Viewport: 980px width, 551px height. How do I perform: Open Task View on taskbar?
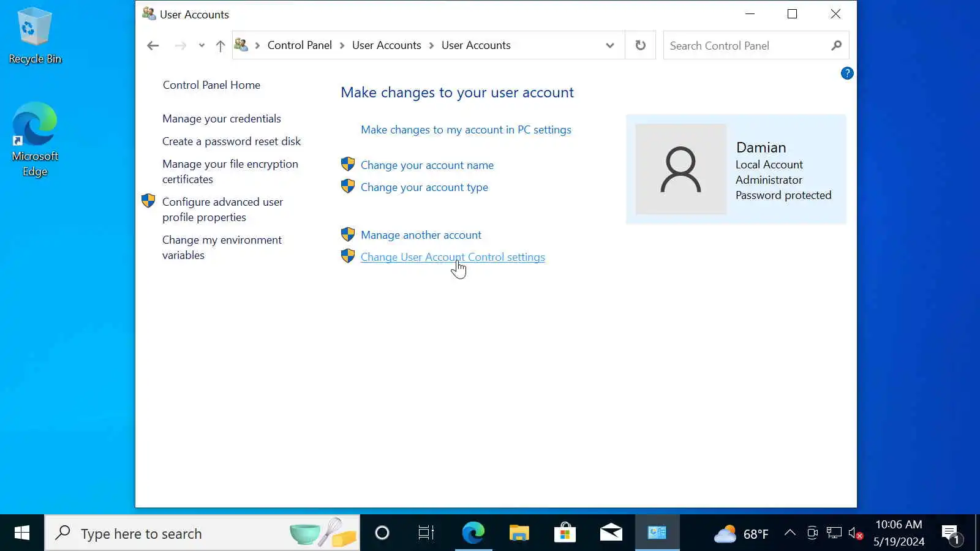[426, 533]
